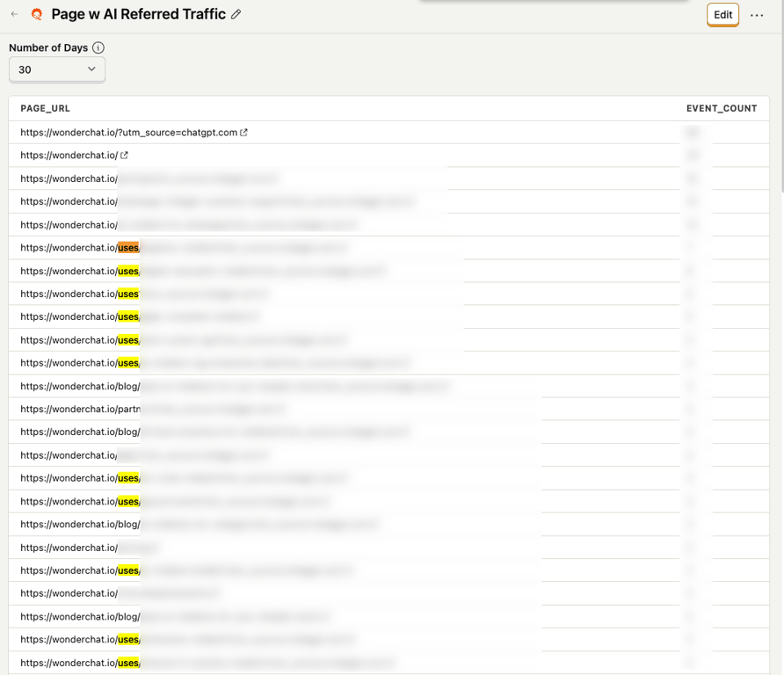784x675 pixels.
Task: Go back using the left arrow icon
Action: tap(14, 14)
